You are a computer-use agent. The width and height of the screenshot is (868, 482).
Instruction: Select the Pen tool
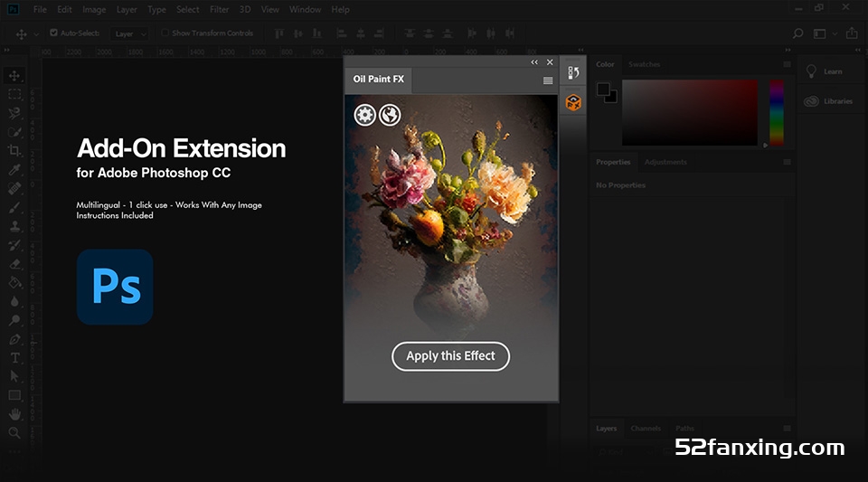point(14,339)
